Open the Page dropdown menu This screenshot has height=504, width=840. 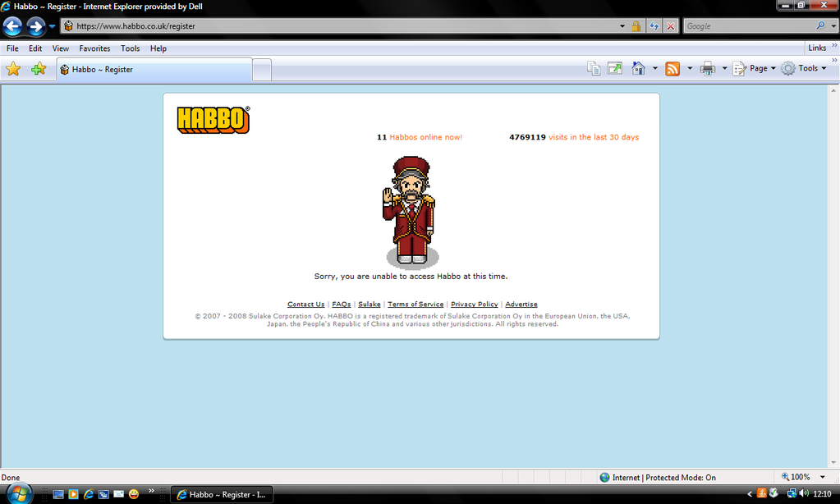(757, 69)
